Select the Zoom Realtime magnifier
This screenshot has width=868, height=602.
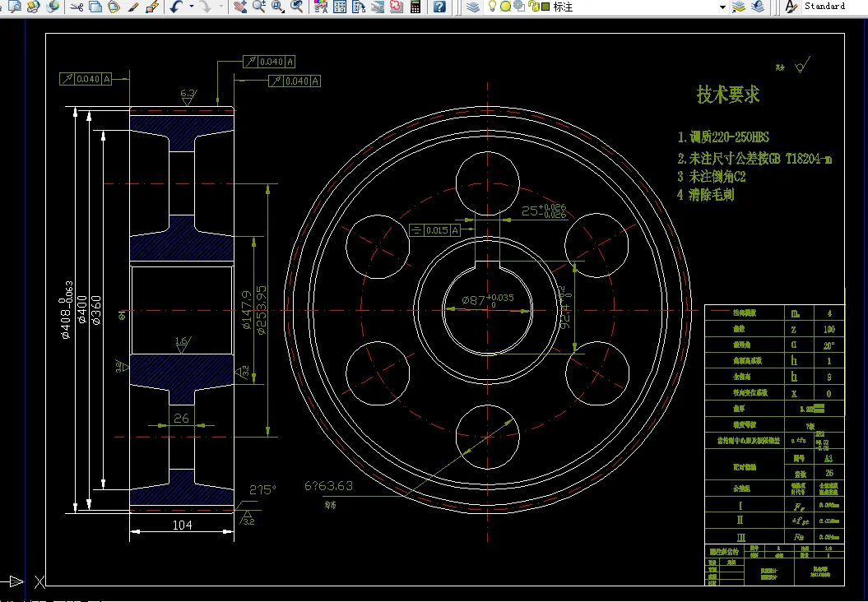point(258,7)
